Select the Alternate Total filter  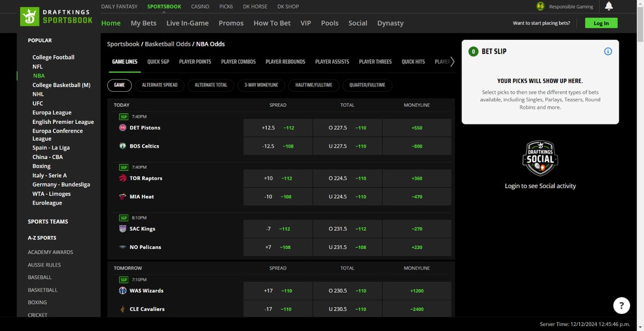[211, 85]
